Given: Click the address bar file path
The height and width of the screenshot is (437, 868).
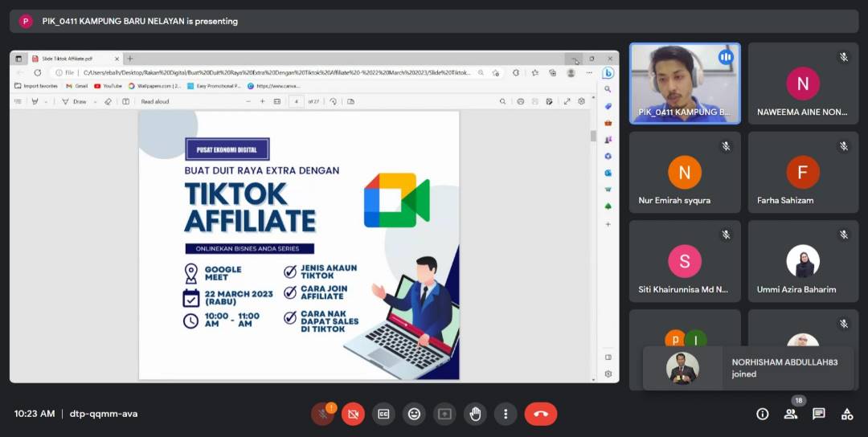Looking at the screenshot, I should (x=276, y=72).
